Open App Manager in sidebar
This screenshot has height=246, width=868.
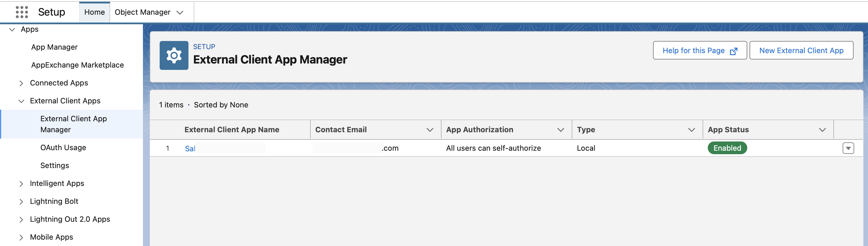coord(54,47)
